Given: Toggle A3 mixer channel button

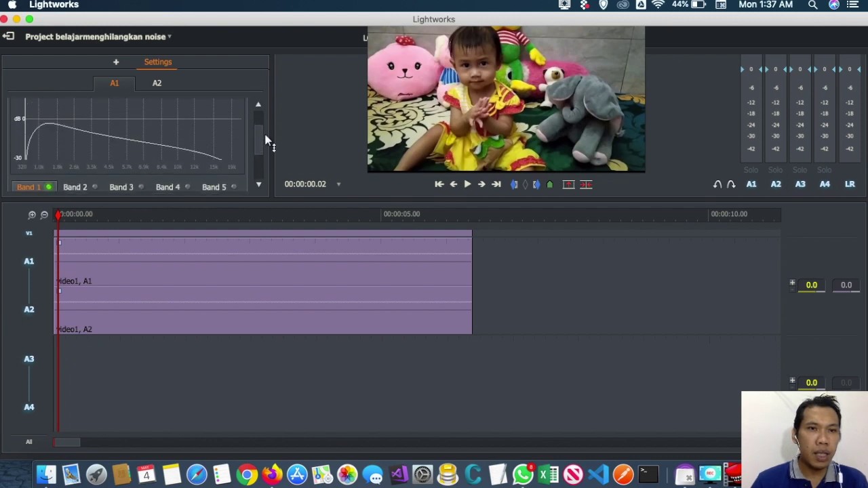Looking at the screenshot, I should [800, 184].
